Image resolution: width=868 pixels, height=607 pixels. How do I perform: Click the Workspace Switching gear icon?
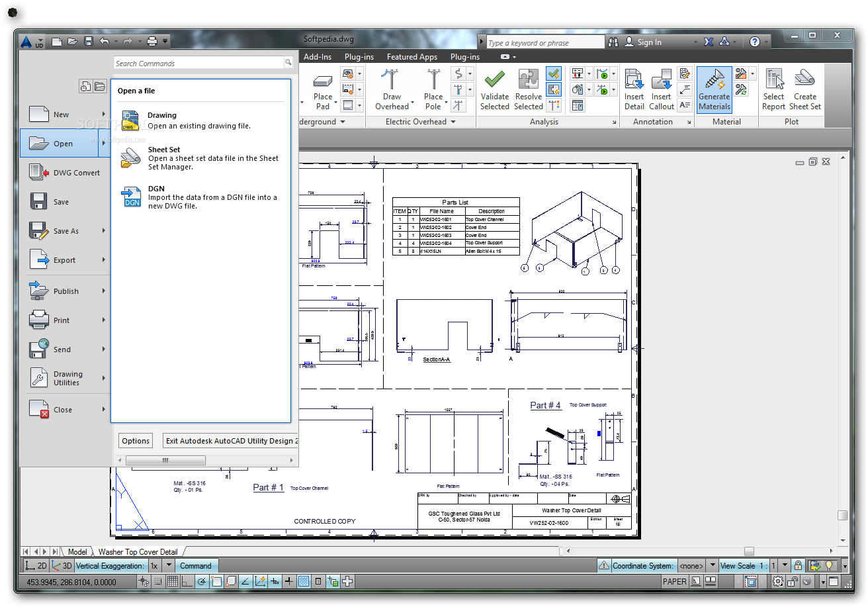778,582
